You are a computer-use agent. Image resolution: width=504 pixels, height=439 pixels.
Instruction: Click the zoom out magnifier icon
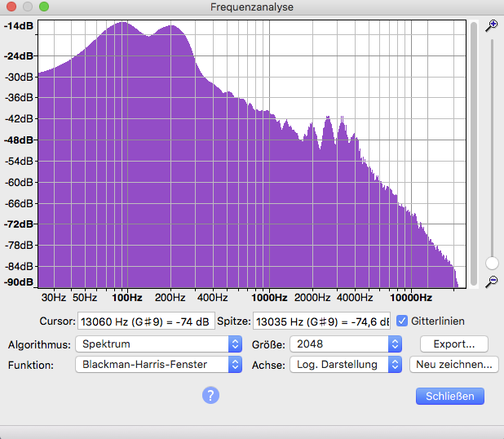click(492, 282)
